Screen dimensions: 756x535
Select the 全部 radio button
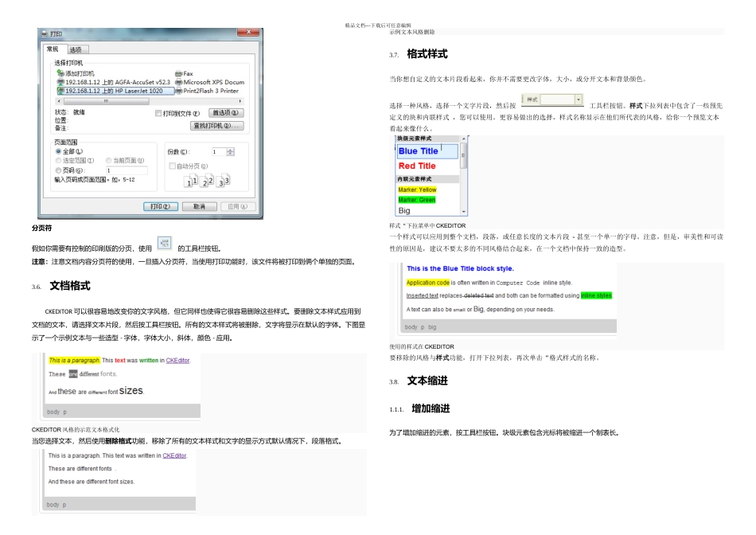pos(58,151)
